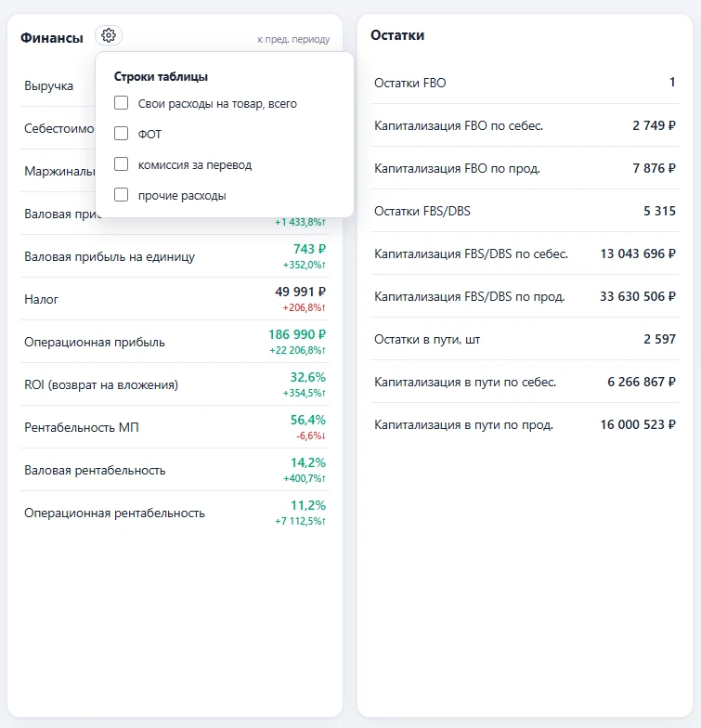
Task: Select the Выручка row label
Action: [x=48, y=85]
